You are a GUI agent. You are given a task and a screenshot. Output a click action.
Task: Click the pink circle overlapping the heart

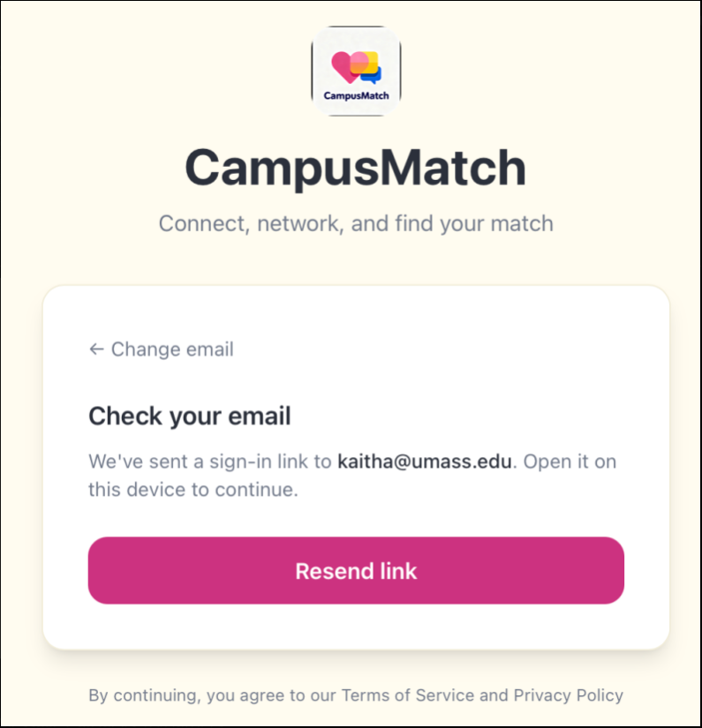(x=359, y=62)
